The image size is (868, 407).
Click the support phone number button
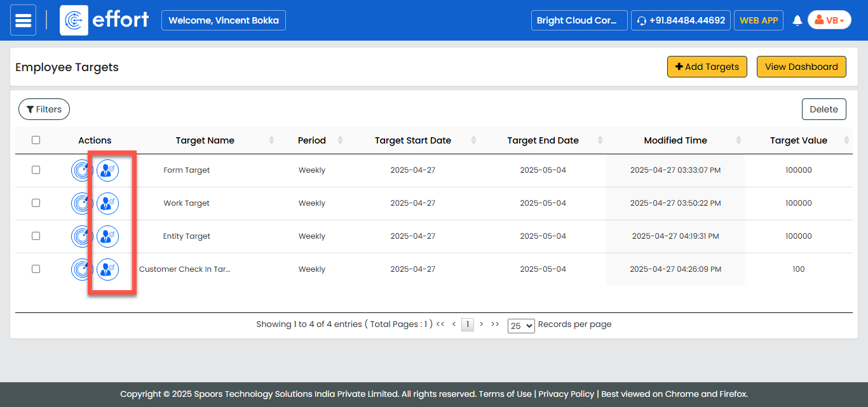(681, 20)
